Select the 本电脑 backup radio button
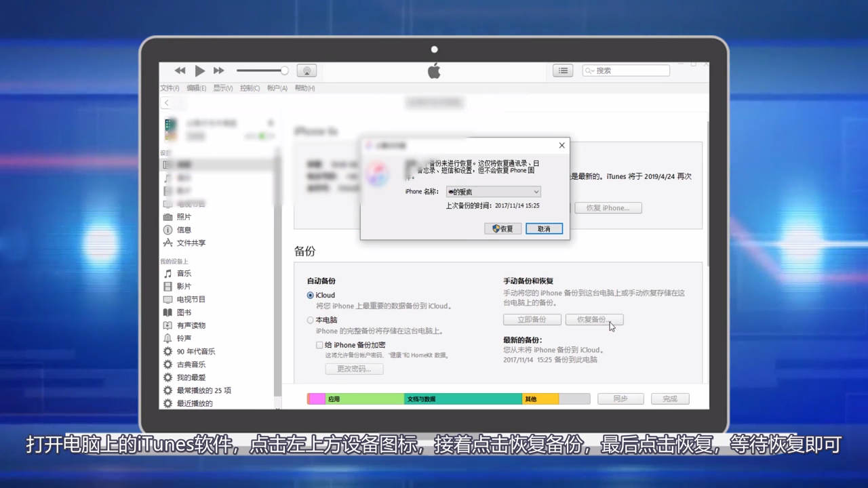The image size is (868, 488). click(x=311, y=320)
